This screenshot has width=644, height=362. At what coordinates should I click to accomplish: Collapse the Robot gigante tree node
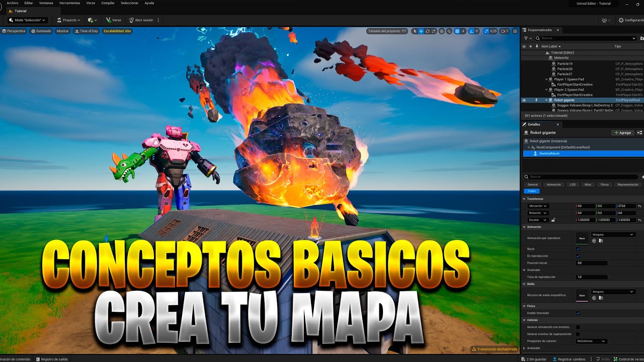click(546, 100)
